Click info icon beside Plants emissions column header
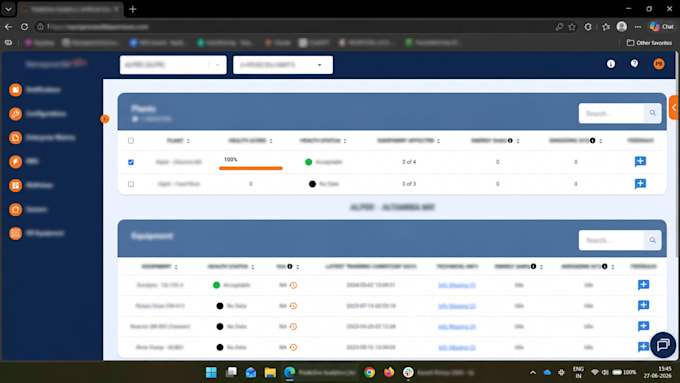 592,141
